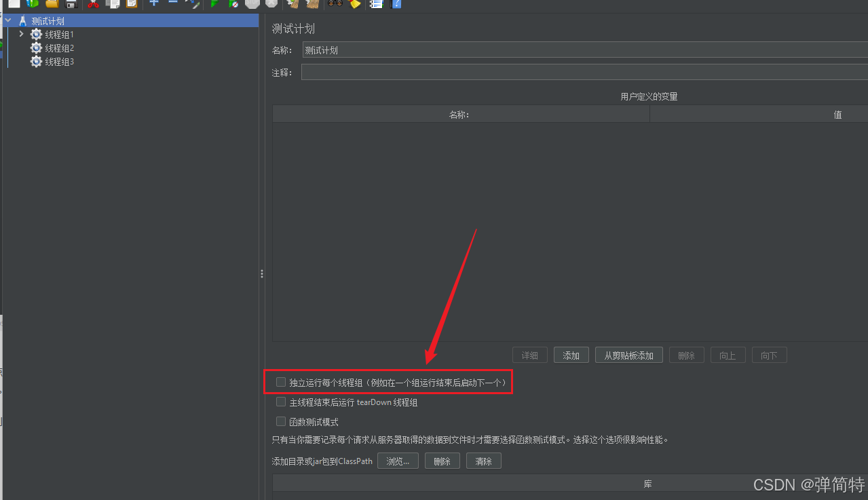Cut the selected element with scissors icon
This screenshot has height=500, width=868.
pos(93,5)
